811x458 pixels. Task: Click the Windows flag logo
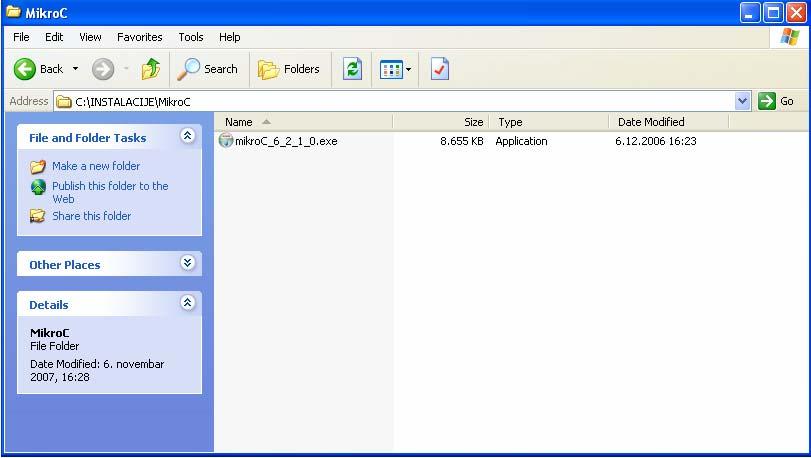tap(790, 37)
